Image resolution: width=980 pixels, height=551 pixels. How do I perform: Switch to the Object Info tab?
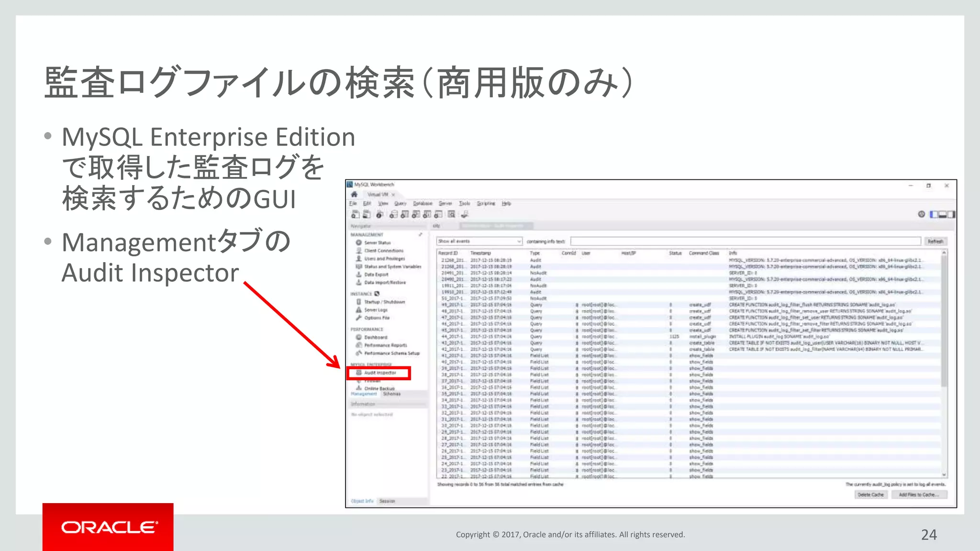coord(362,501)
